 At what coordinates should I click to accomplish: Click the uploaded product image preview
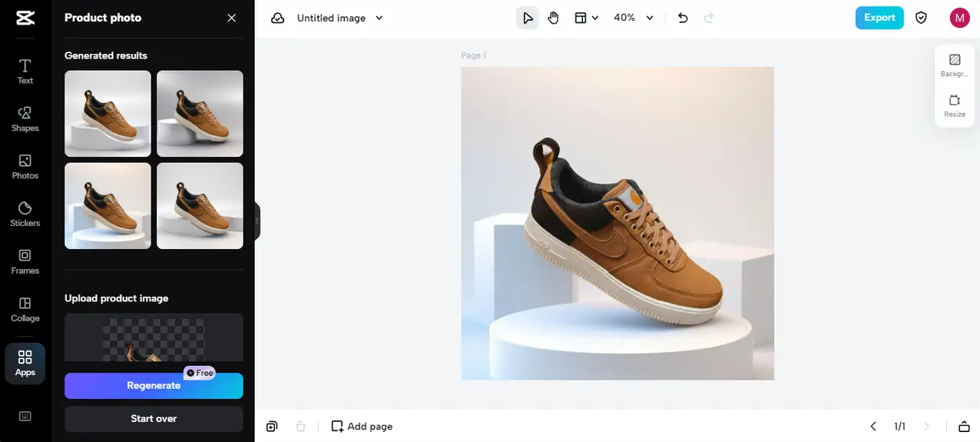click(154, 337)
